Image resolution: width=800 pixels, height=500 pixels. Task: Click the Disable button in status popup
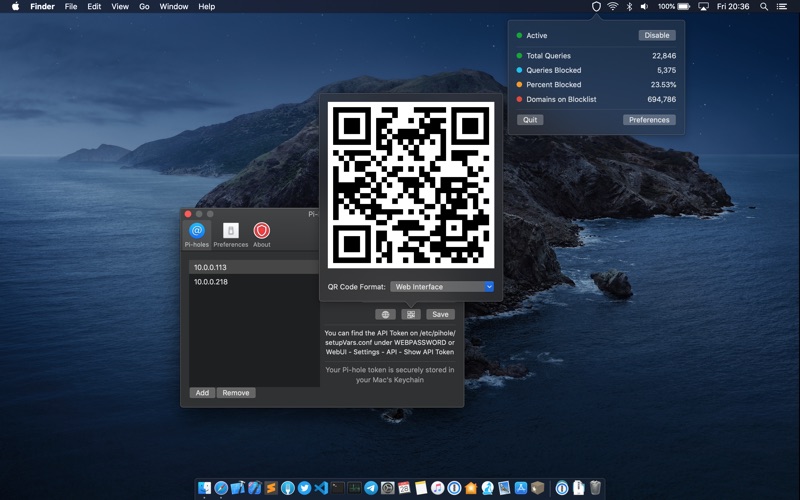(x=657, y=35)
